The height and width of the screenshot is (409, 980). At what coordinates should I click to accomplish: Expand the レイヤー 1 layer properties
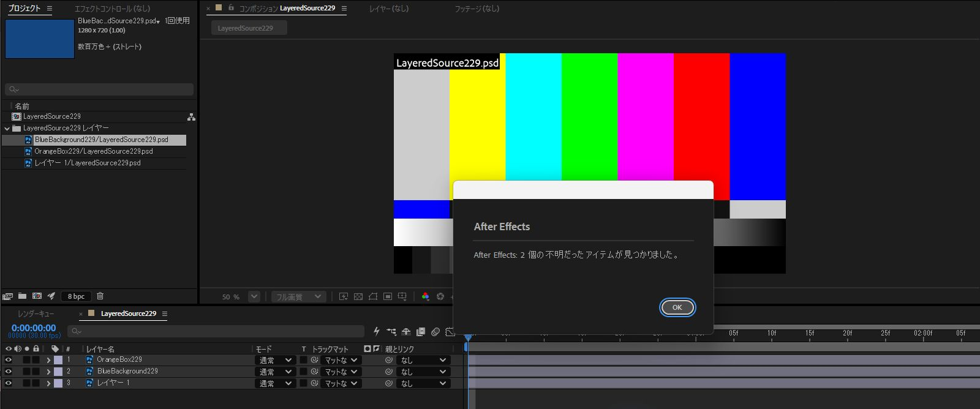click(48, 383)
